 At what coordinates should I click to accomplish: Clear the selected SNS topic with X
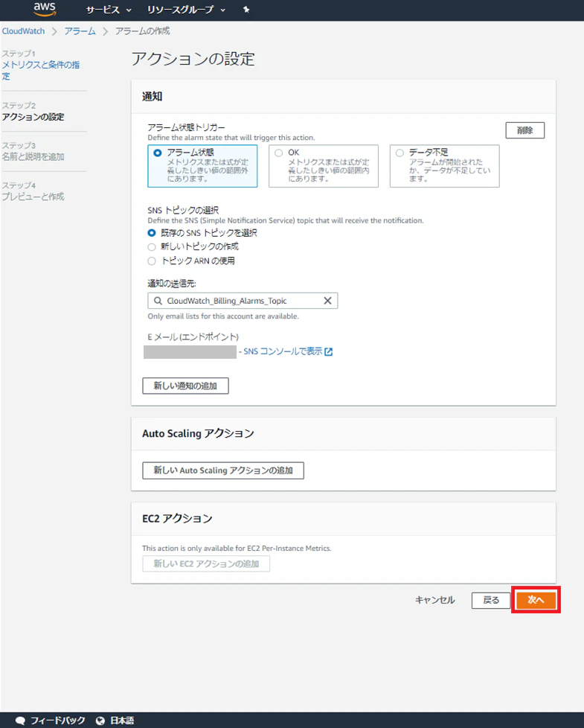(x=327, y=301)
